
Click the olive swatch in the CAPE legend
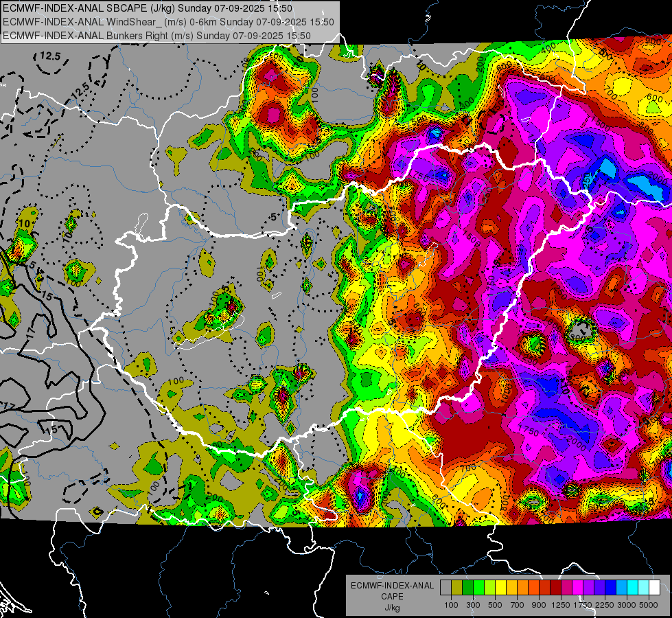(x=456, y=588)
